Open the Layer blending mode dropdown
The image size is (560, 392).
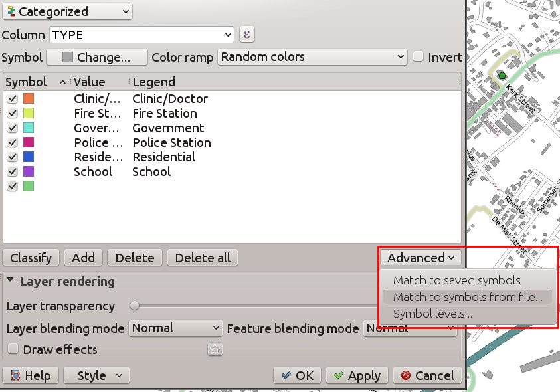tap(175, 328)
